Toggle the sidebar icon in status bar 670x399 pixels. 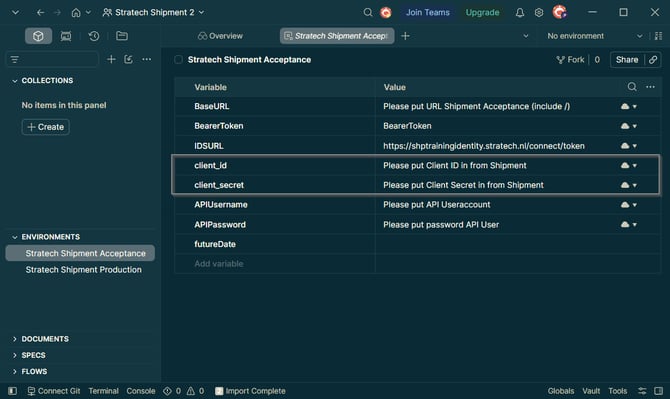coord(12,391)
